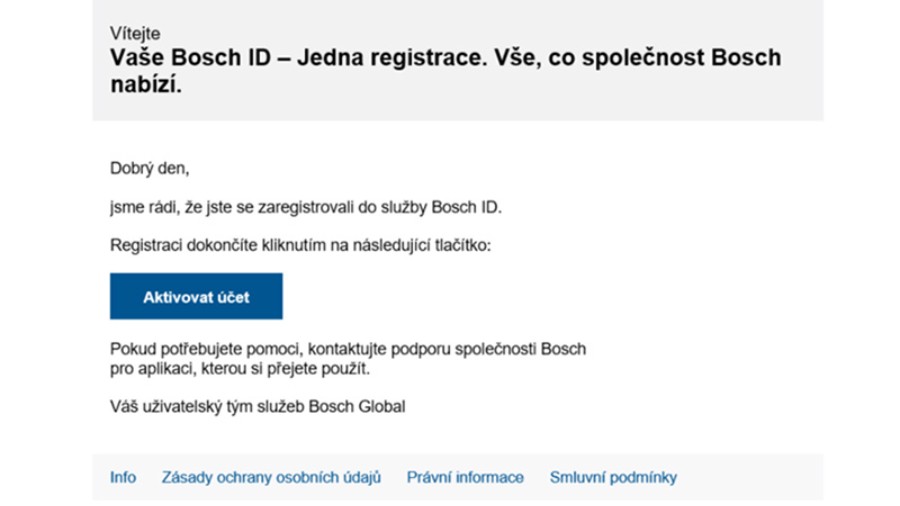This screenshot has width=900, height=506.
Task: Click the Registraci dokončíte kliknutím sentence
Action: 300,246
